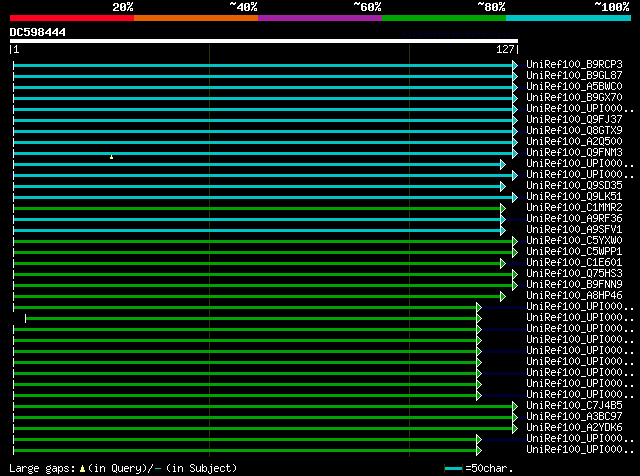
Task: Select the UniRef100_Q75HS3 label
Action: (574, 274)
